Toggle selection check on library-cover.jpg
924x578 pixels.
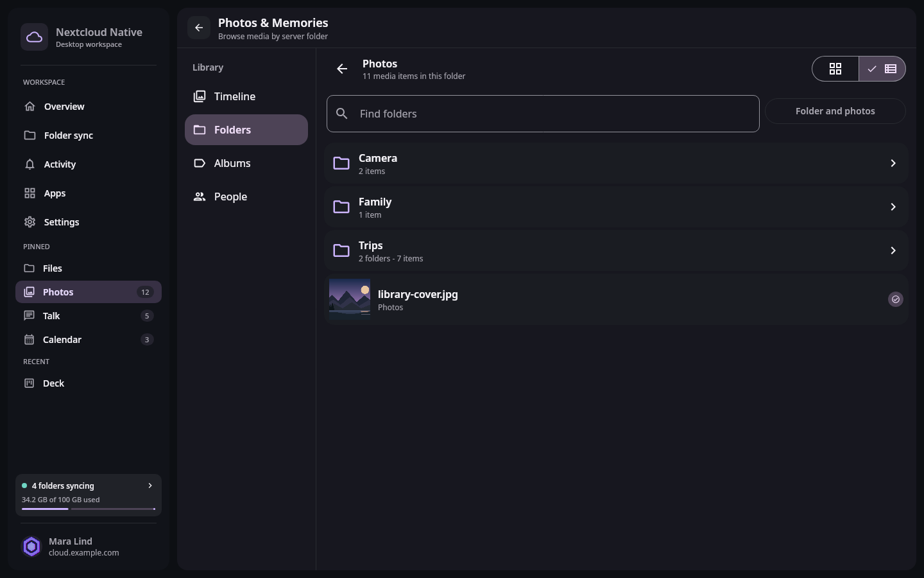[x=896, y=299]
